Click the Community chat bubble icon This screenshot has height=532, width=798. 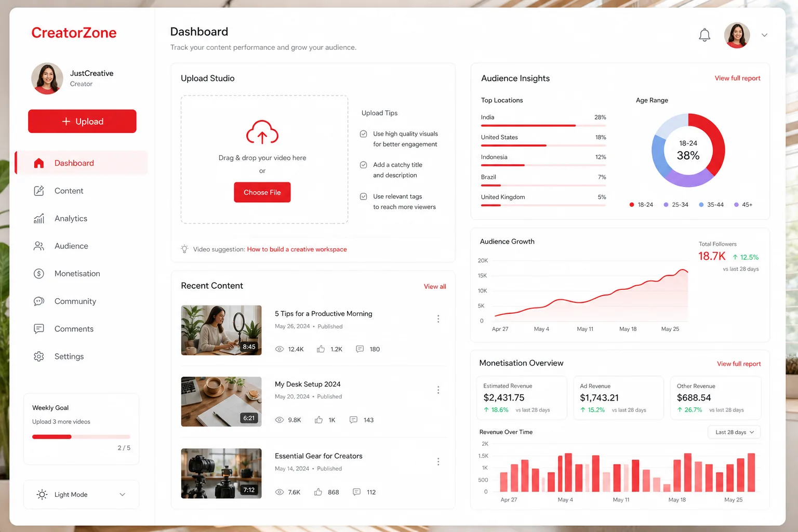point(39,301)
